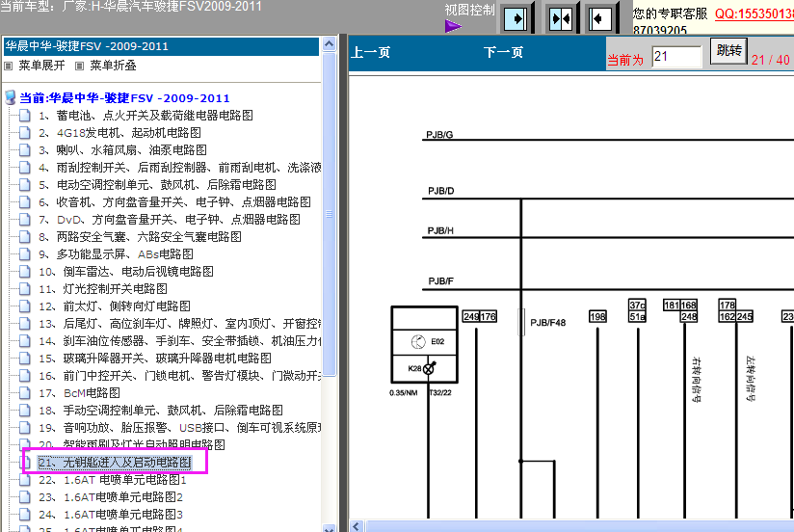Click the collapse-left view control icon

tap(600, 18)
